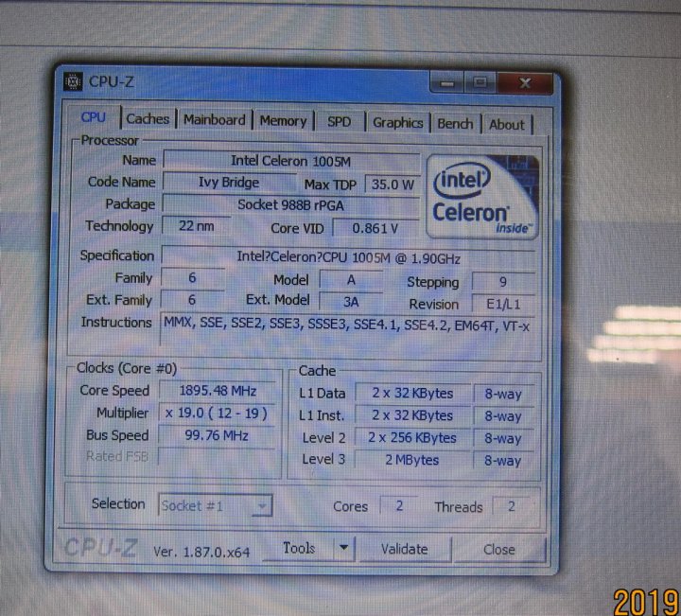Click the empty Rated FSB field

(x=217, y=456)
